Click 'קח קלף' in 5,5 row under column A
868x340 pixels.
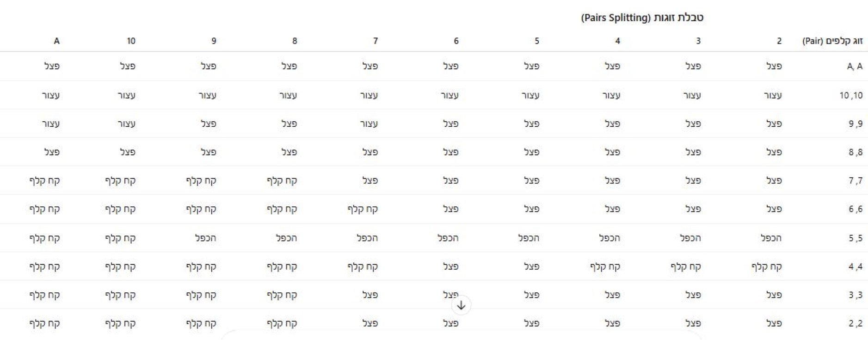(44, 238)
